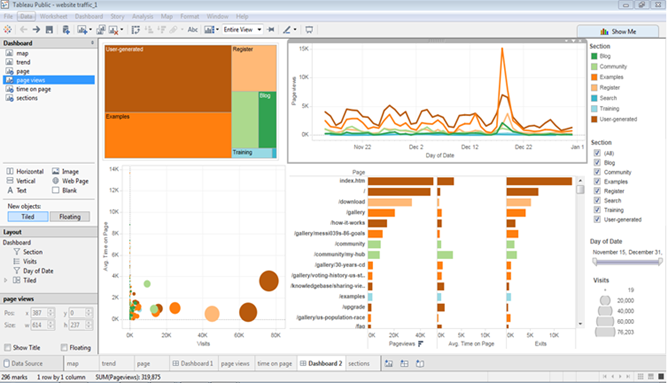Click the bar chart vertical scrollbar
The width and height of the screenshot is (668, 383).
(x=580, y=252)
